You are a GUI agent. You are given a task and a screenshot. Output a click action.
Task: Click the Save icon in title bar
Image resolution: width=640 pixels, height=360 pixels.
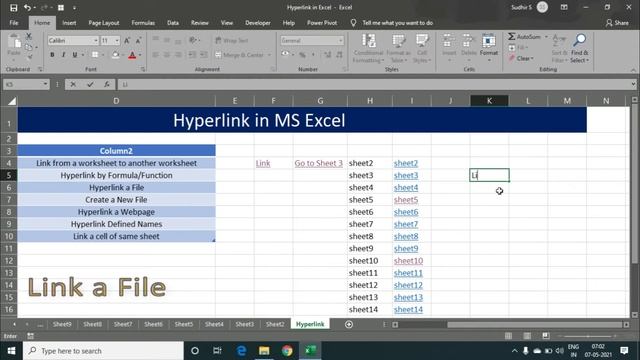click(x=13, y=7)
